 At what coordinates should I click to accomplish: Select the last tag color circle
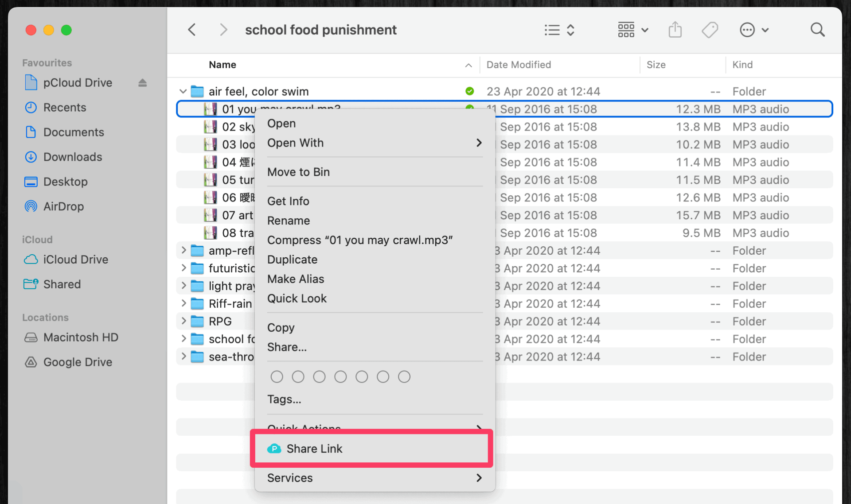404,377
